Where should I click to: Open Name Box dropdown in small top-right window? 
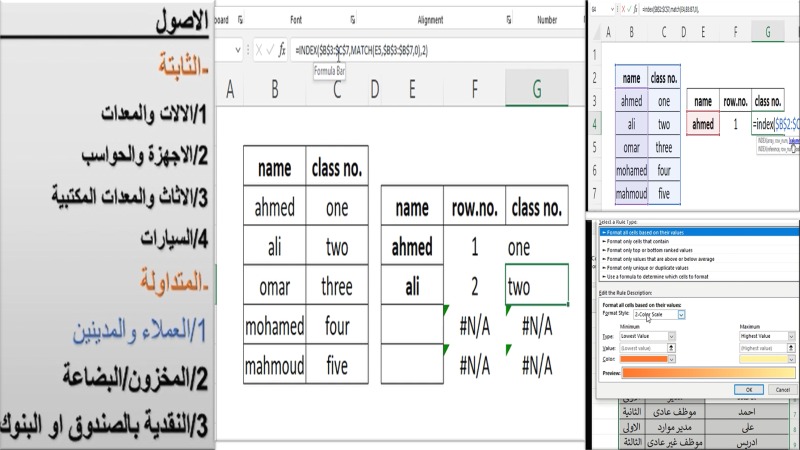[612, 9]
